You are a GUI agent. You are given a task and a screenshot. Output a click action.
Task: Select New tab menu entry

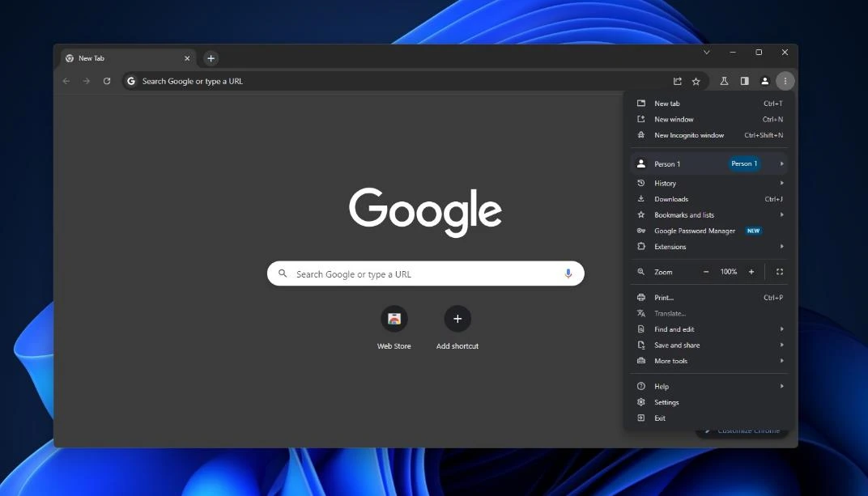(x=709, y=104)
